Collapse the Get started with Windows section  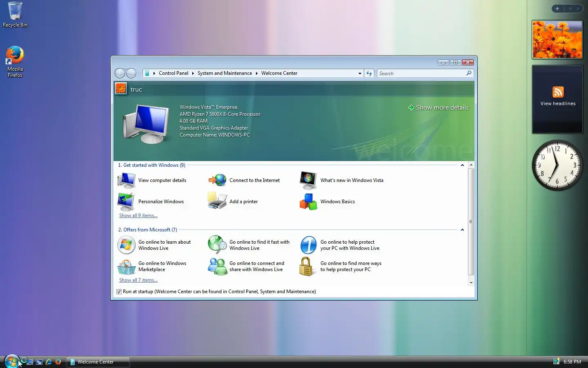[462, 165]
